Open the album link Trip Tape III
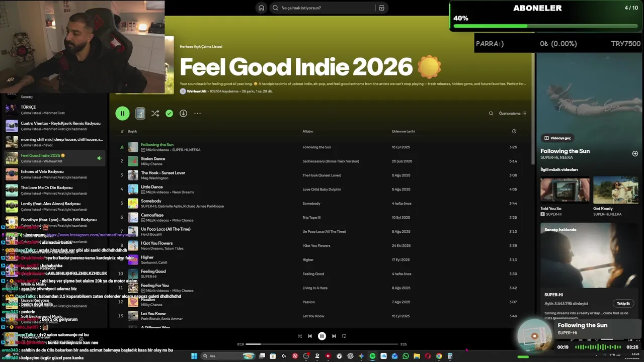644x362 pixels. pyautogui.click(x=311, y=218)
